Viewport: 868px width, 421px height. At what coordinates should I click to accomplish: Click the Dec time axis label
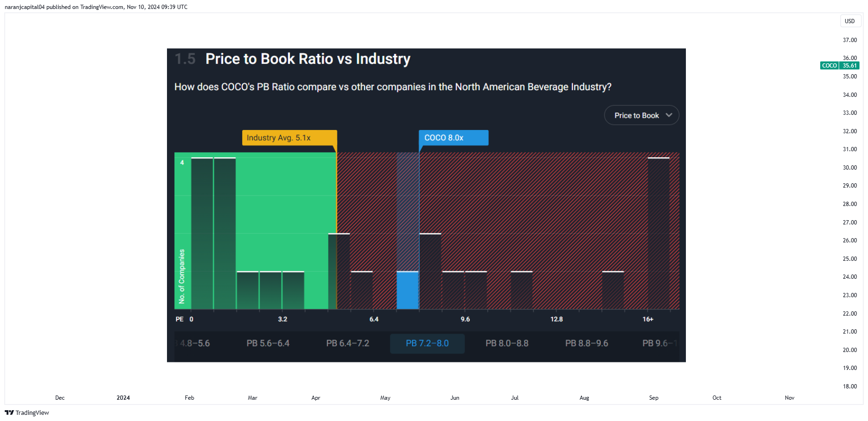60,398
